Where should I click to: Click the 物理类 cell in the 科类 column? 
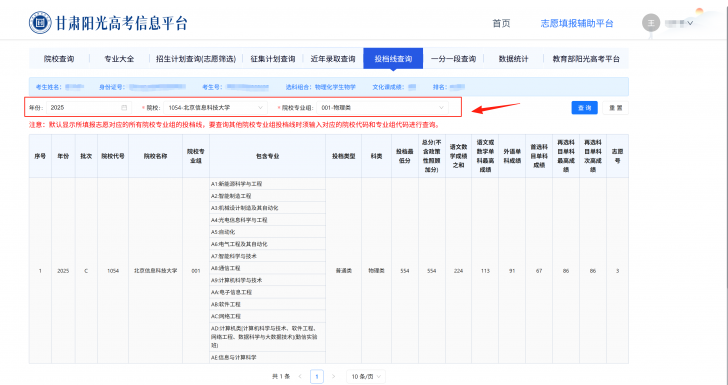[x=377, y=271]
